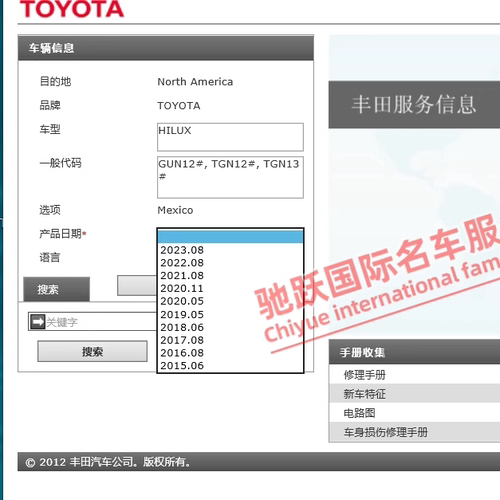Click the 关键字 keyword input field
This screenshot has width=500, height=500.
pos(101,322)
